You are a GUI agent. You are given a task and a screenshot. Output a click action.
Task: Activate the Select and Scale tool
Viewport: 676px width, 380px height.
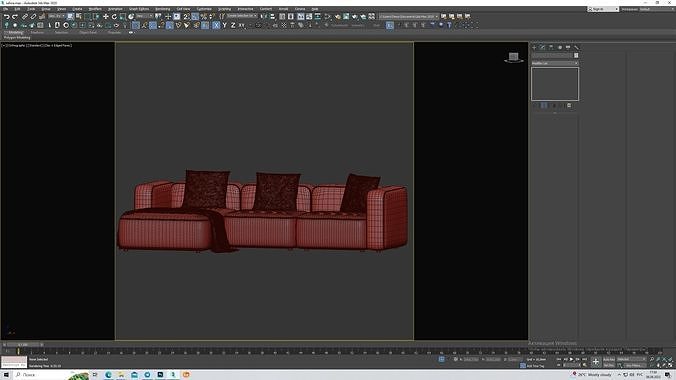point(123,16)
